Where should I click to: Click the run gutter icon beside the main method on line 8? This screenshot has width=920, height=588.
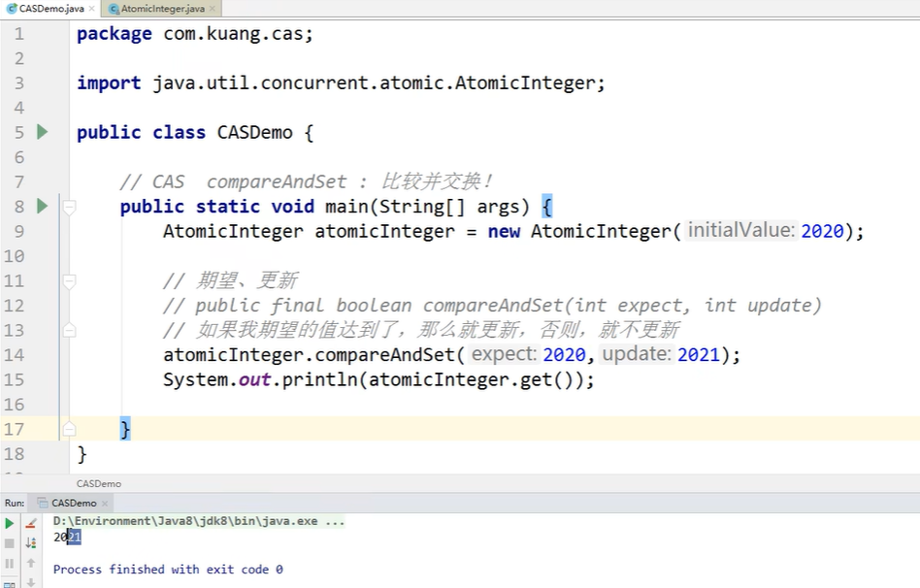coord(43,206)
